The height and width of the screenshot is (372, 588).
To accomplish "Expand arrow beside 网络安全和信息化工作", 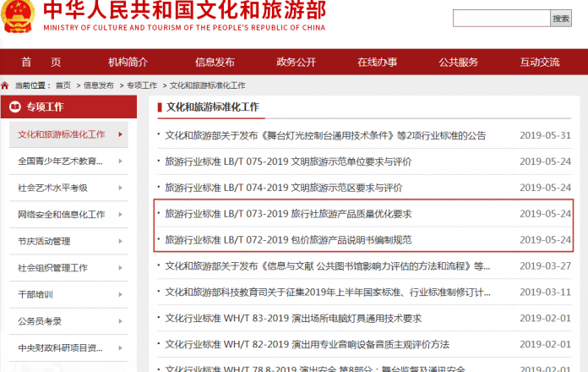I will [x=122, y=215].
